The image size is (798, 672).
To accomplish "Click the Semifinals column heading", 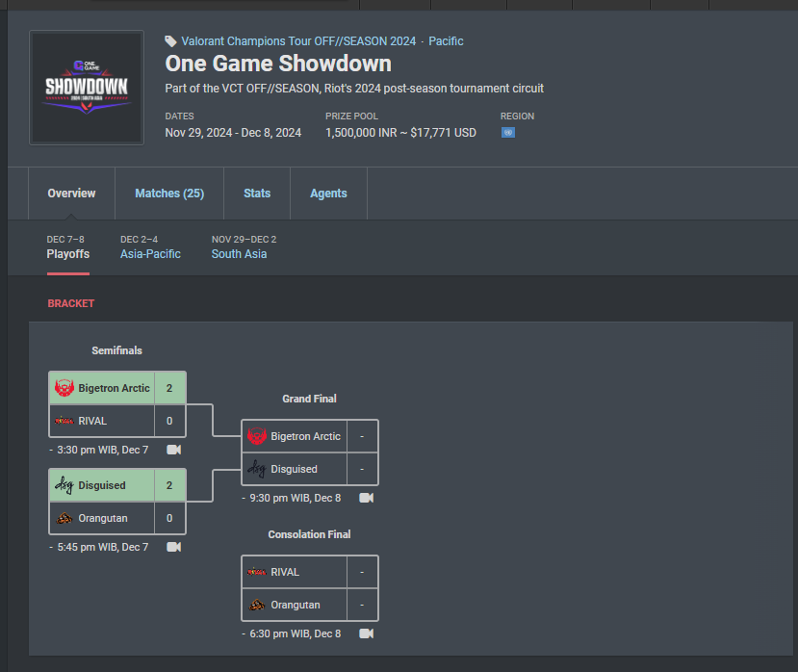I will click(x=117, y=350).
